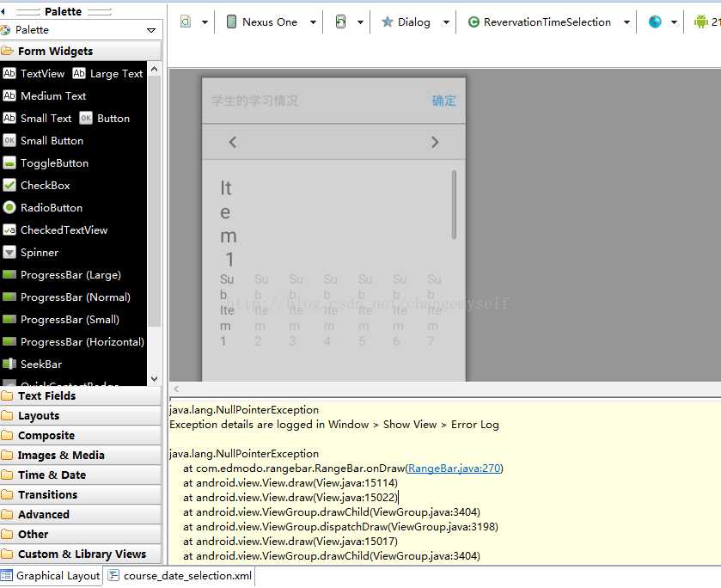This screenshot has width=721, height=588.
Task: Open Custom & Library Views category
Action: point(81,554)
